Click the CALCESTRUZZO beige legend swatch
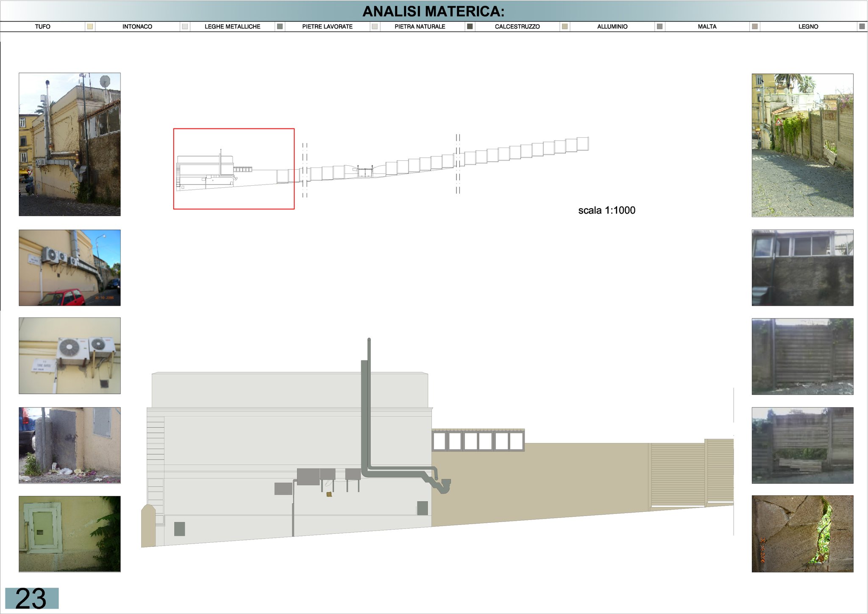 coord(565,26)
